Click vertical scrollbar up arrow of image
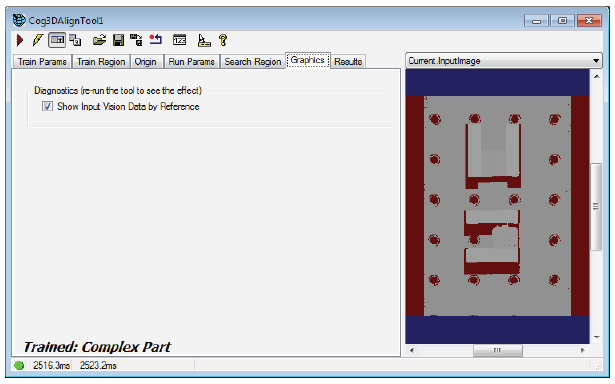 click(596, 76)
